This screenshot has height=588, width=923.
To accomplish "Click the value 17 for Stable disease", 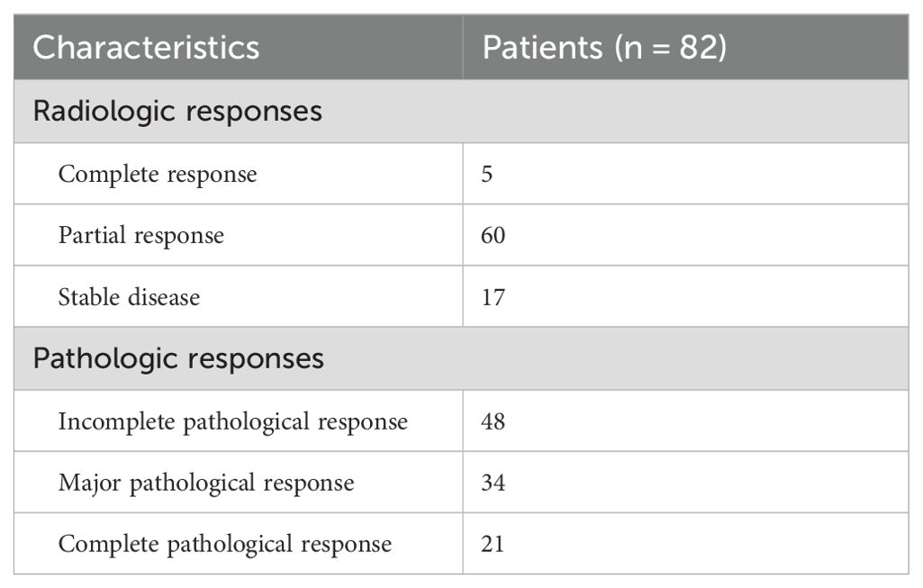I will coord(493,296).
